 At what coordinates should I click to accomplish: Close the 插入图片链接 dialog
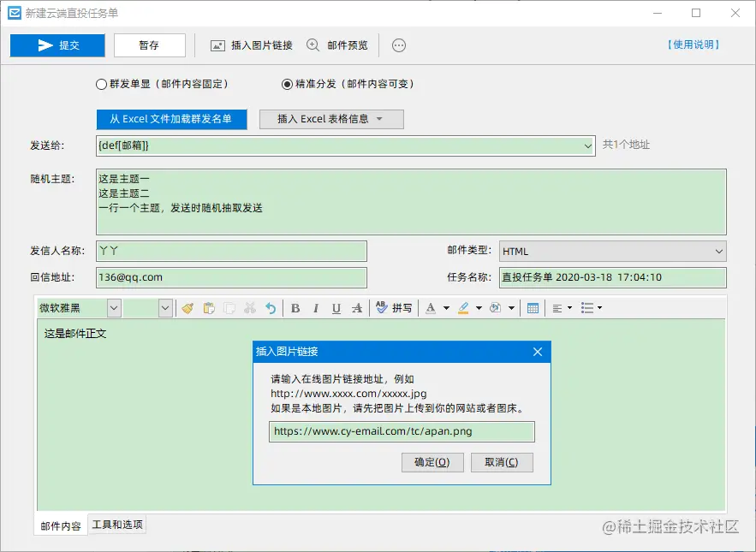tap(538, 352)
